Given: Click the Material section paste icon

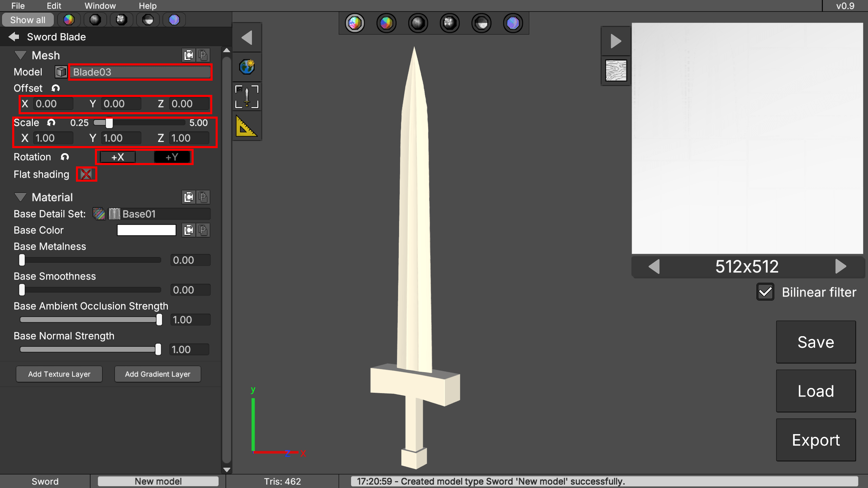Looking at the screenshot, I should (203, 197).
